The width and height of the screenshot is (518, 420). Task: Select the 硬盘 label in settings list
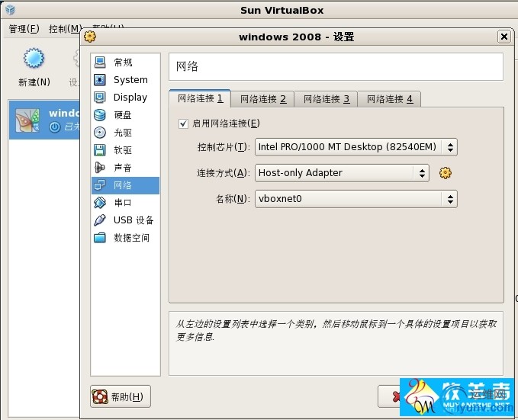pos(123,115)
